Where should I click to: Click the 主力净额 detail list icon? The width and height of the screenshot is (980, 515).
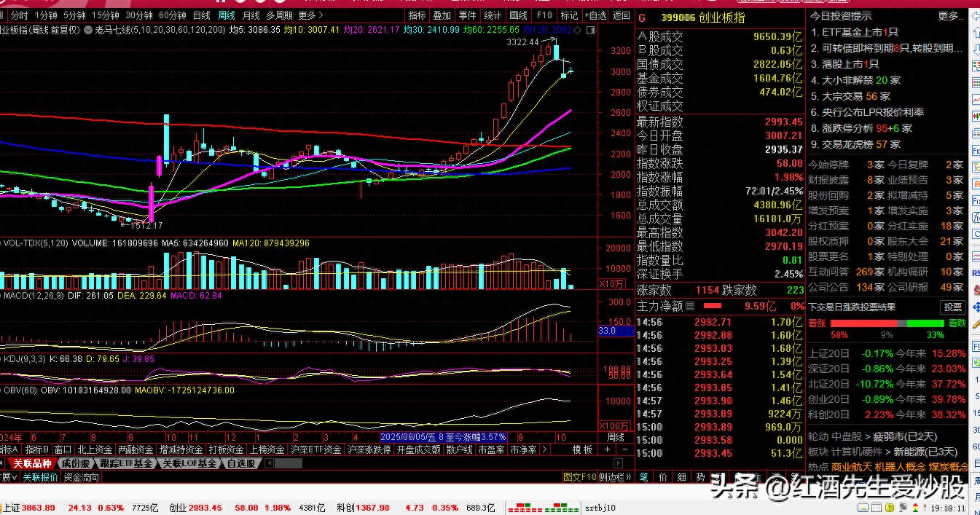(x=690, y=307)
